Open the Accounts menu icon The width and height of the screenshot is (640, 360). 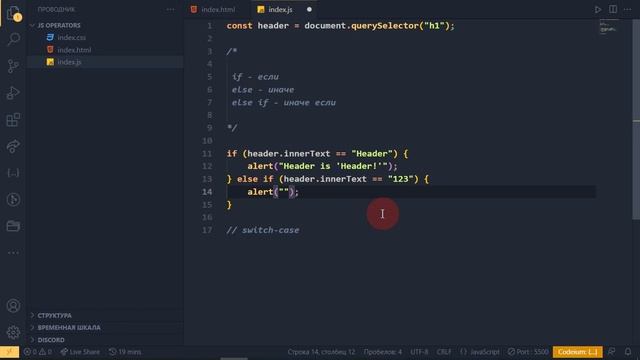(x=13, y=306)
